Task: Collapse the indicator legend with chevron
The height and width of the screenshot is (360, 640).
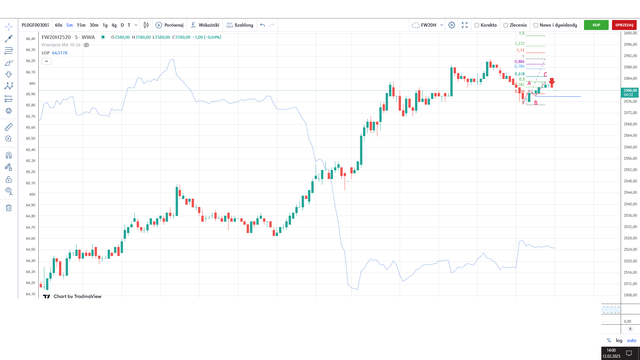Action: [47, 61]
